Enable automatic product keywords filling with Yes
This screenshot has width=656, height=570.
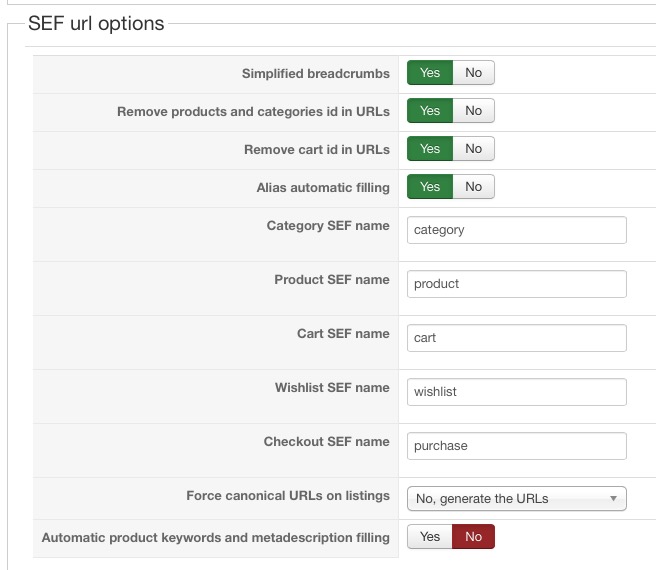[x=430, y=537]
